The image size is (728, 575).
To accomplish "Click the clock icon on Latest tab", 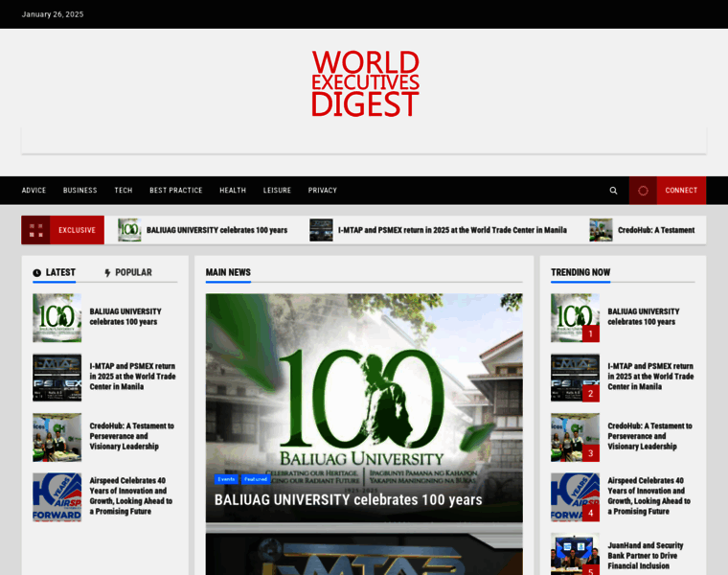I will [x=37, y=272].
